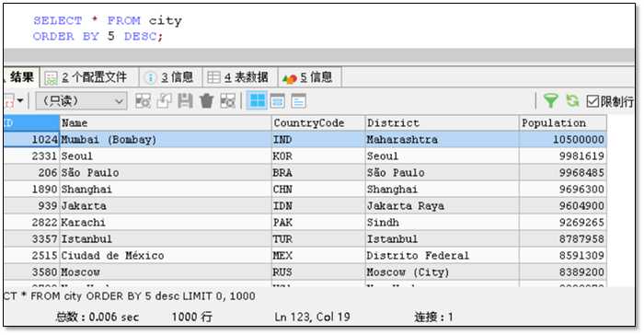Sort by the District column header
This screenshot has width=644, height=335.
442,123
